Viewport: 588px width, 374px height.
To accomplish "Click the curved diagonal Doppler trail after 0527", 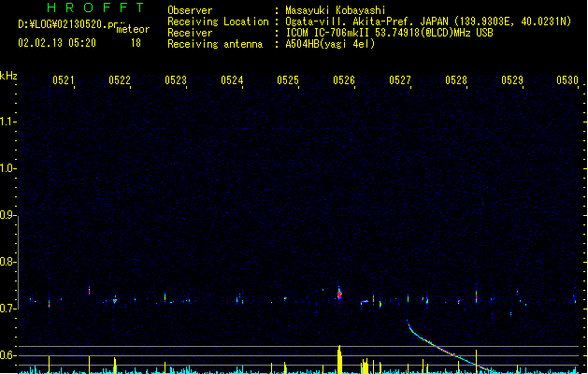I will point(448,347).
